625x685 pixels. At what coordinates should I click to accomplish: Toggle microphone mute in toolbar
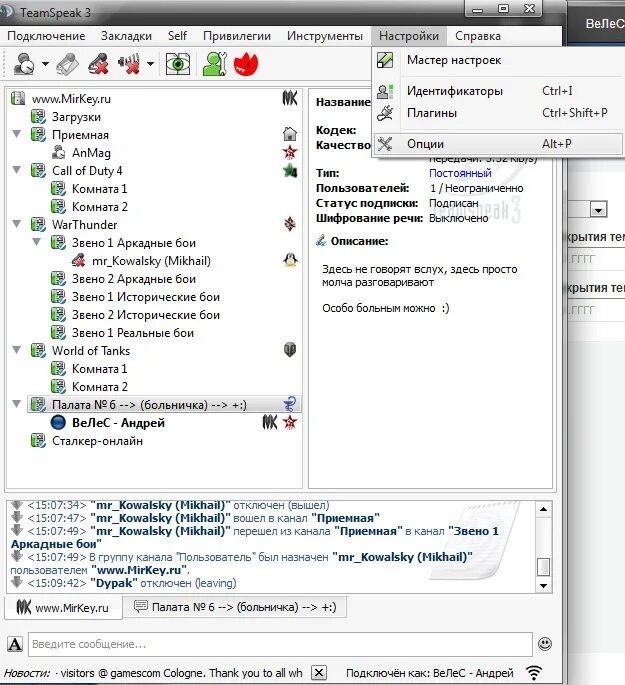tap(98, 64)
